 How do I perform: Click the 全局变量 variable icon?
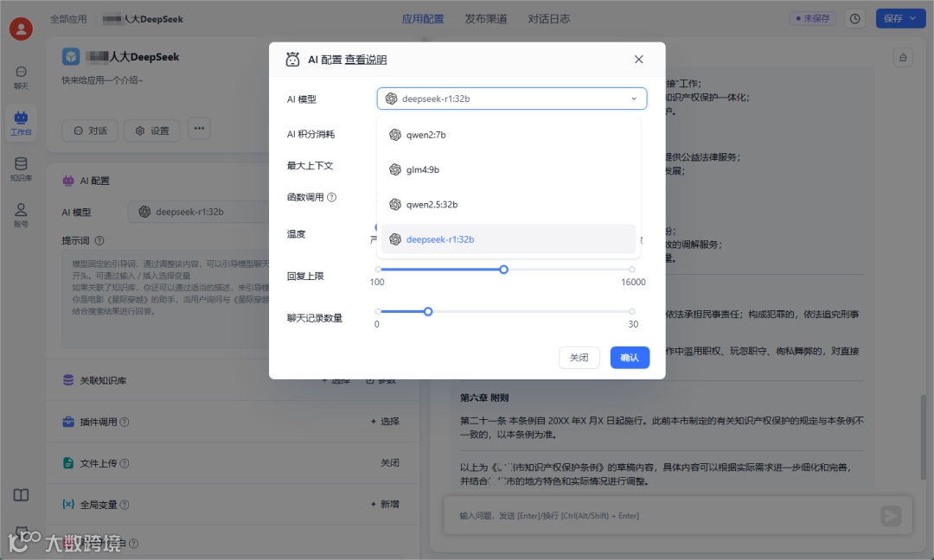(x=68, y=504)
